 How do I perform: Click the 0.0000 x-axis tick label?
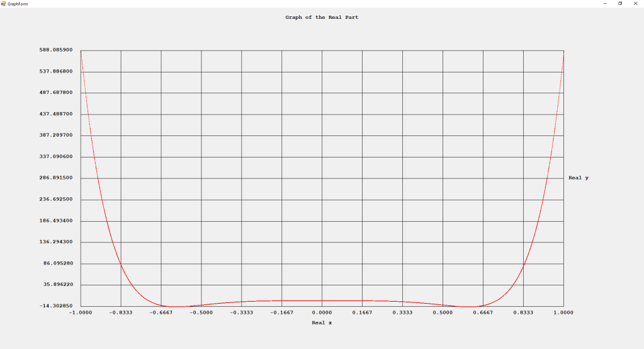click(322, 312)
